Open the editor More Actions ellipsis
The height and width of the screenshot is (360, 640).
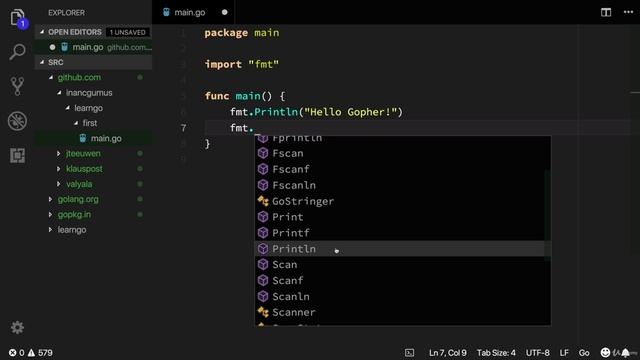click(x=628, y=12)
